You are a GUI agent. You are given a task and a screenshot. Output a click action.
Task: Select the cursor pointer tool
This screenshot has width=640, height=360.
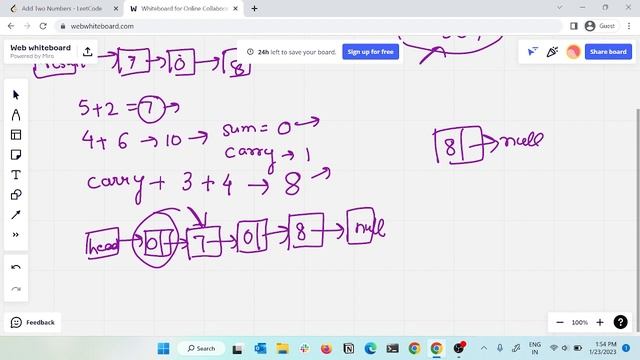(16, 95)
